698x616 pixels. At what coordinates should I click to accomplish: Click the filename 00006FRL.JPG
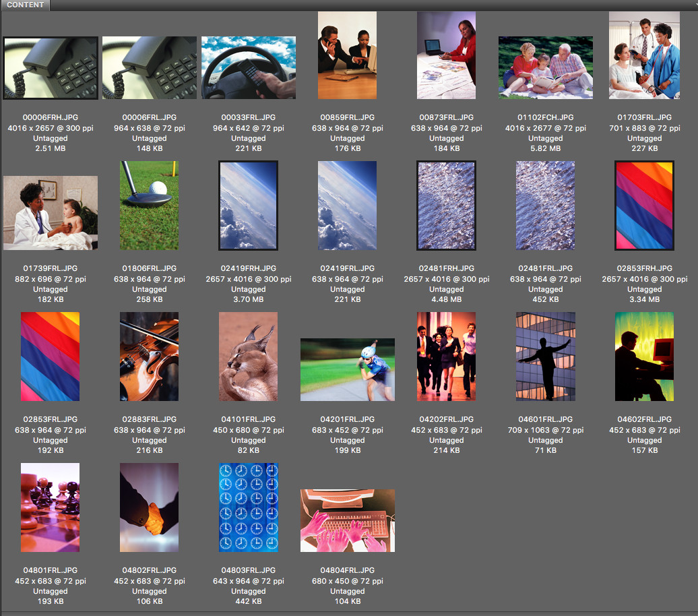(149, 117)
